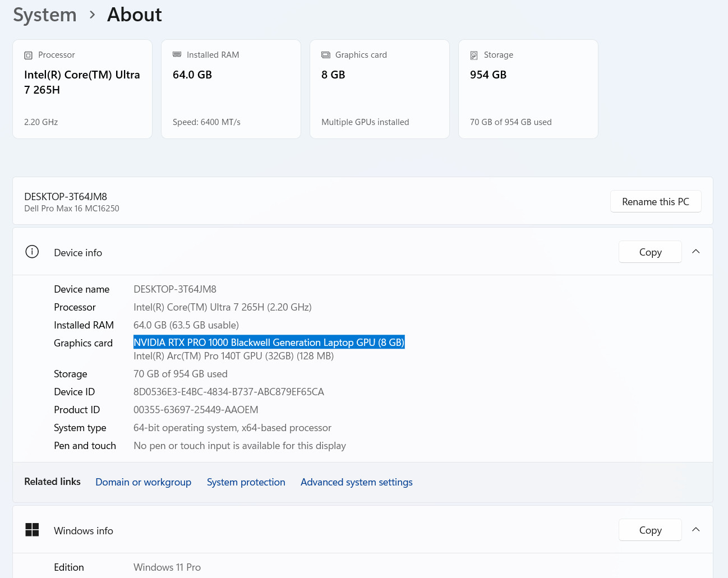Click Multiple GPUs installed text
728x578 pixels.
tap(365, 122)
